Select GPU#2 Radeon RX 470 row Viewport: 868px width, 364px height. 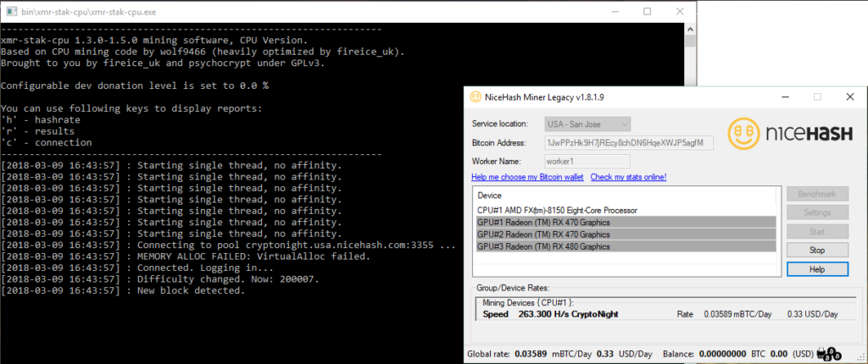coord(626,234)
